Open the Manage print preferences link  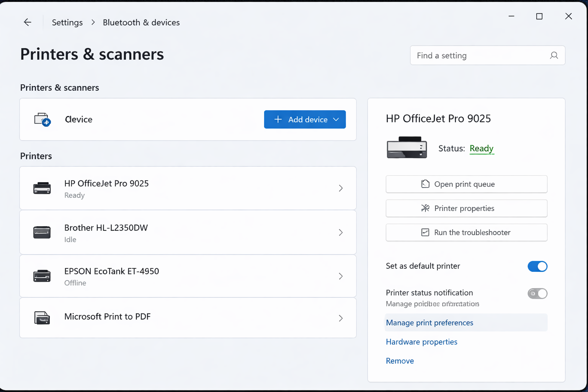click(x=430, y=323)
